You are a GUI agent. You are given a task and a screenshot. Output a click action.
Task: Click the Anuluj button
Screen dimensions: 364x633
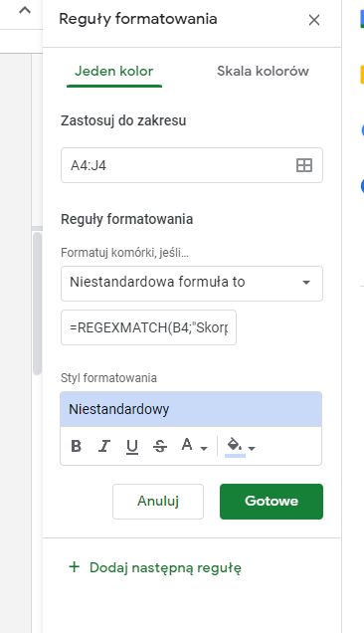(158, 502)
